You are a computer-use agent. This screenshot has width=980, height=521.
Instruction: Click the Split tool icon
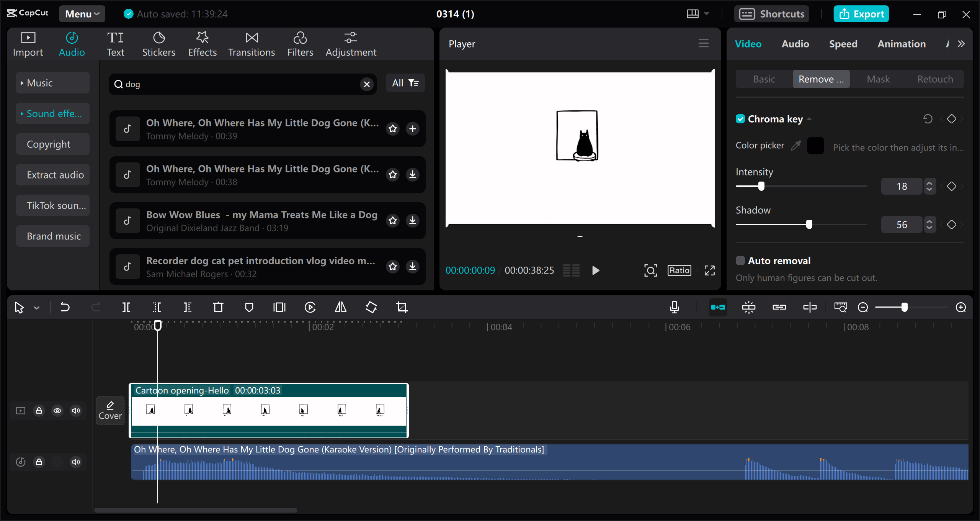pyautogui.click(x=126, y=307)
